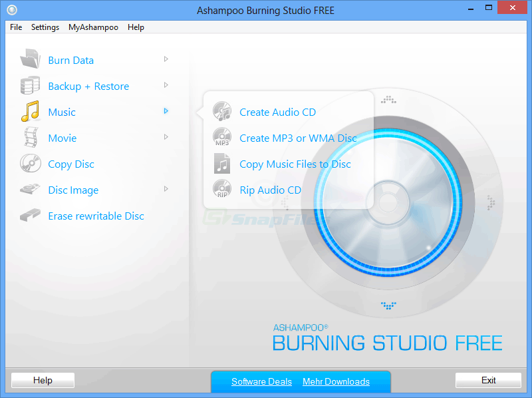Click the Movie film reel icon
Image resolution: width=532 pixels, height=398 pixels.
(30, 138)
